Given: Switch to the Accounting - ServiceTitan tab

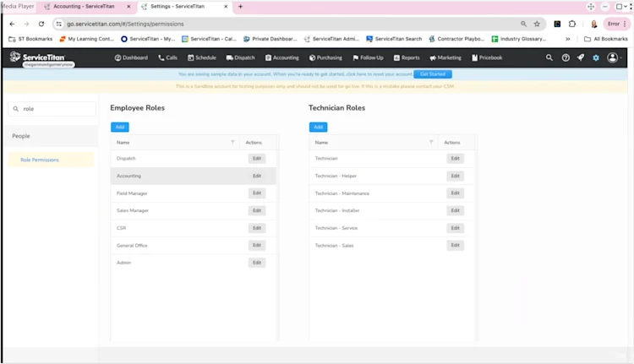Looking at the screenshot, I should 84,7.
